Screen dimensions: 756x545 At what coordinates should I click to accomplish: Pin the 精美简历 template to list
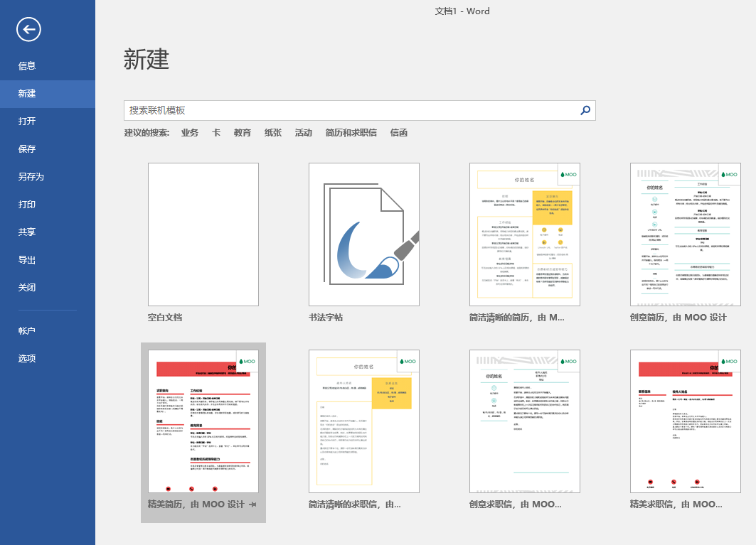(x=253, y=504)
